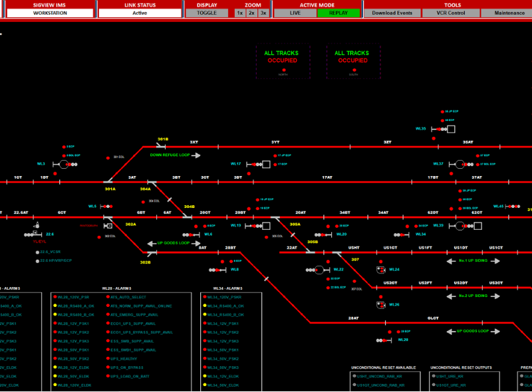The width and height of the screenshot is (532, 392).
Task: Set zoom to 1x
Action: point(240,13)
